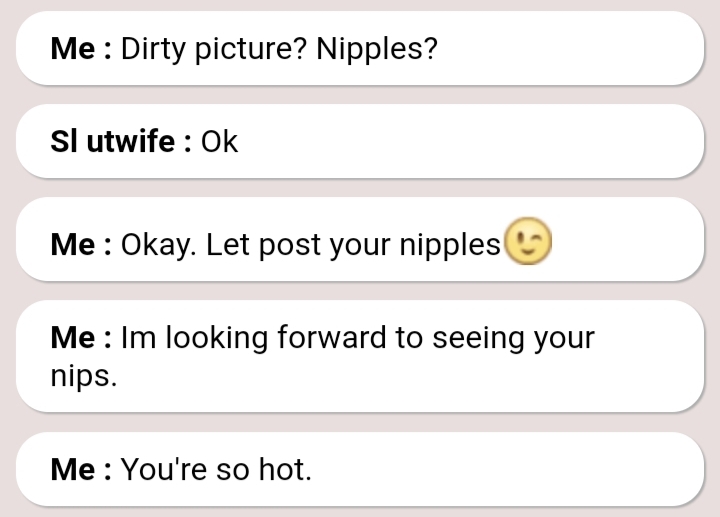Click the winking face emoji

click(x=528, y=243)
